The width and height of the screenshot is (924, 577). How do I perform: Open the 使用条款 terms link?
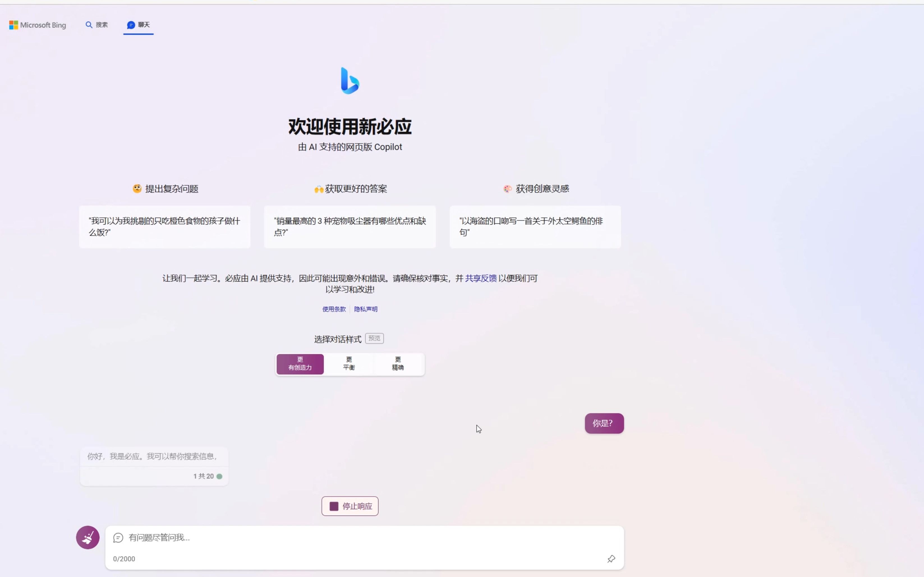pos(334,309)
